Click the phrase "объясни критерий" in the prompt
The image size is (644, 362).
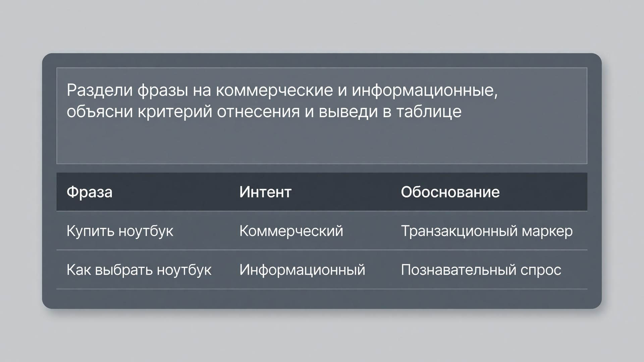coord(139,112)
